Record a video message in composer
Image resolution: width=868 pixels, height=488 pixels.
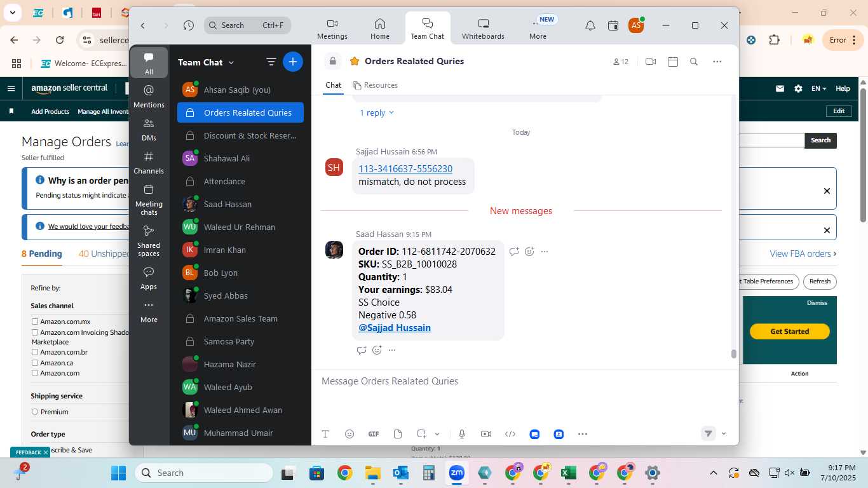click(486, 434)
